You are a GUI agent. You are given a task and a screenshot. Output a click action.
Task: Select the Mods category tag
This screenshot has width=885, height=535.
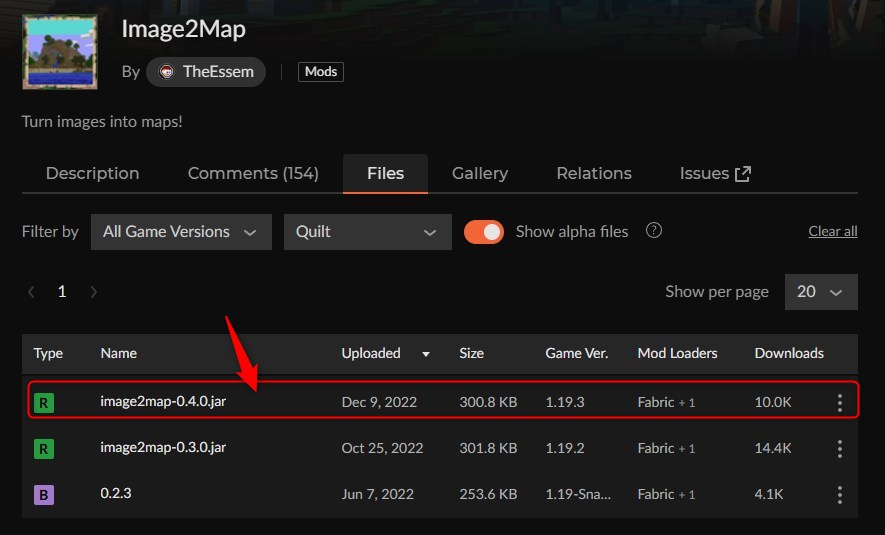[321, 72]
